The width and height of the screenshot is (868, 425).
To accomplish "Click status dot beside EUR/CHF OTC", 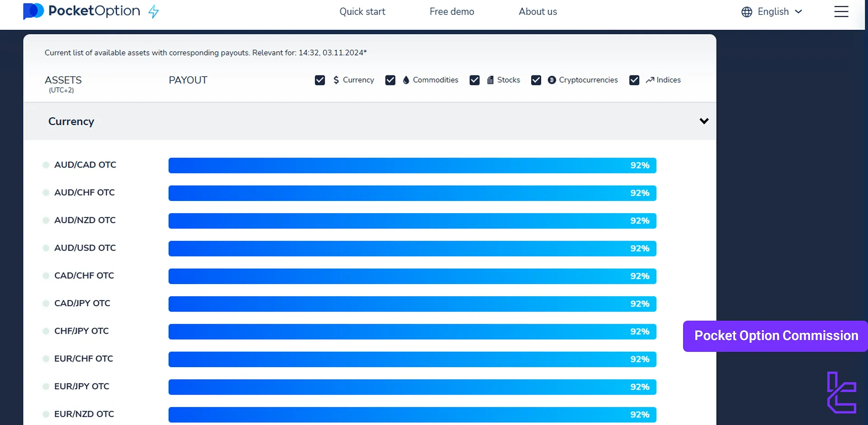I will tap(46, 359).
